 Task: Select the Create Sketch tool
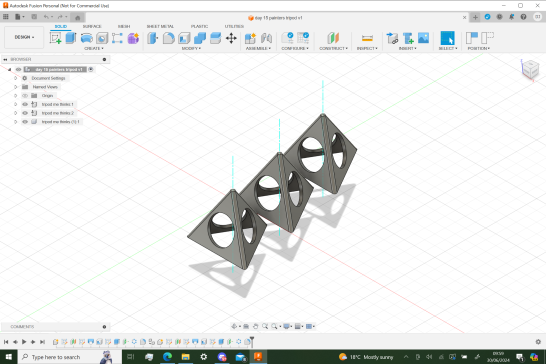(x=55, y=38)
